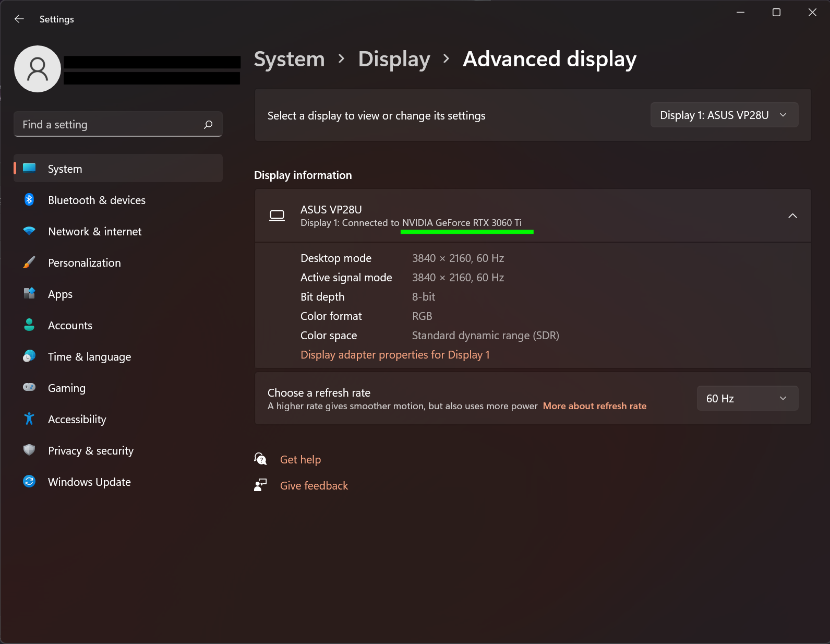Screen dimensions: 830x644
Task: Navigate to Display in the breadcrumb
Action: pos(394,59)
